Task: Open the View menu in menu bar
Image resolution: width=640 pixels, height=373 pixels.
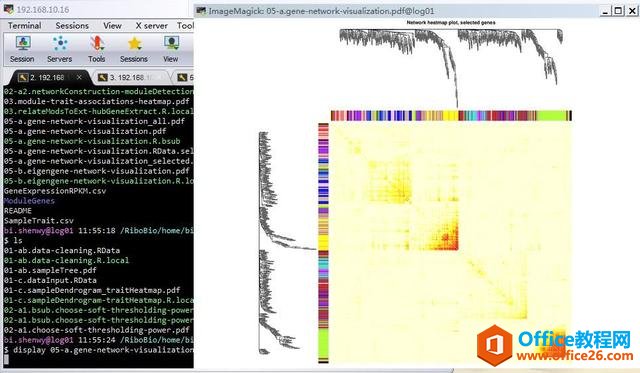Action: pos(112,25)
